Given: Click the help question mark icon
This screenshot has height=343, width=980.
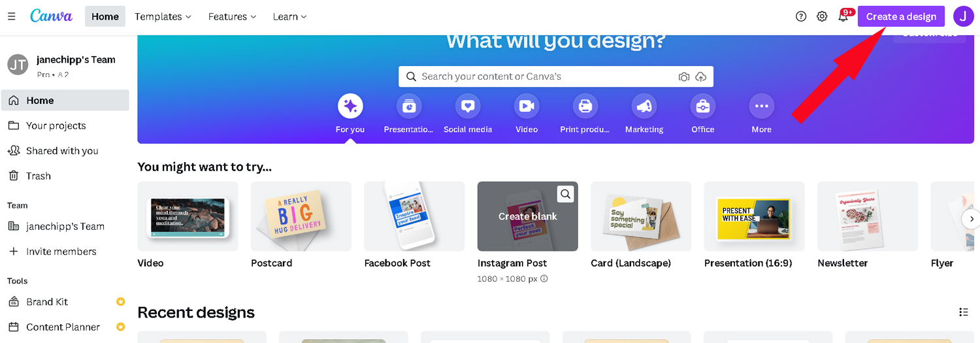Looking at the screenshot, I should [801, 16].
